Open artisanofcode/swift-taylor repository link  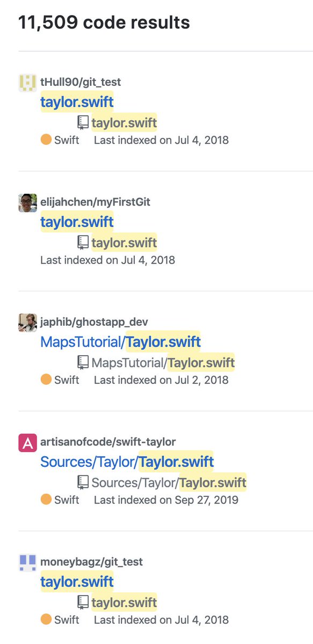pos(108,442)
